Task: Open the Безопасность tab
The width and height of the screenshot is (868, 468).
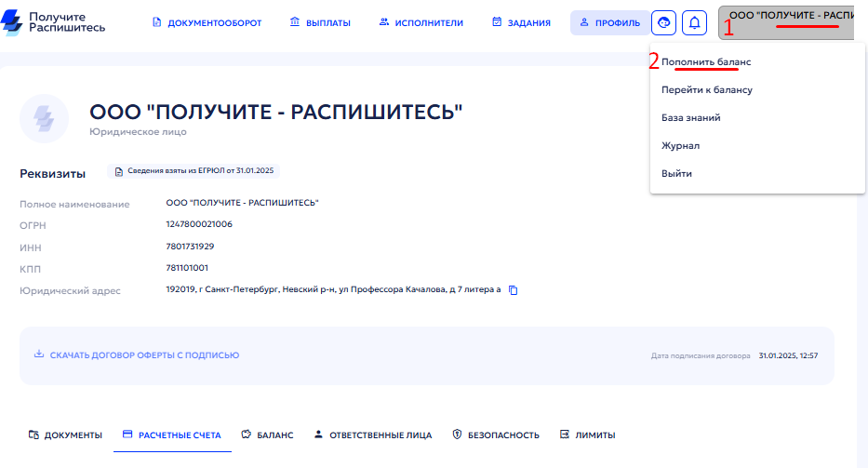Action: (x=496, y=435)
